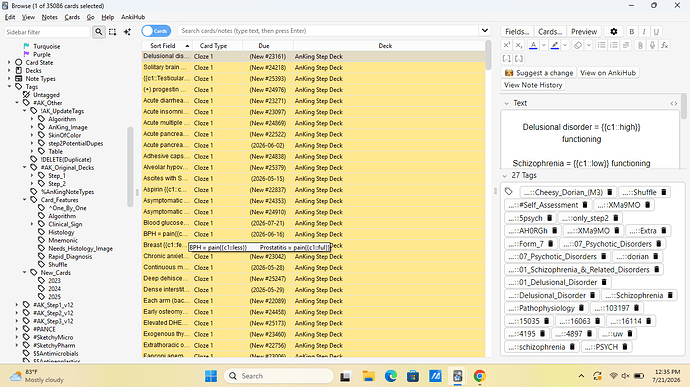Screen dimensions: 690x387
Task: Open the AnkiHub menu
Action: click(x=133, y=17)
